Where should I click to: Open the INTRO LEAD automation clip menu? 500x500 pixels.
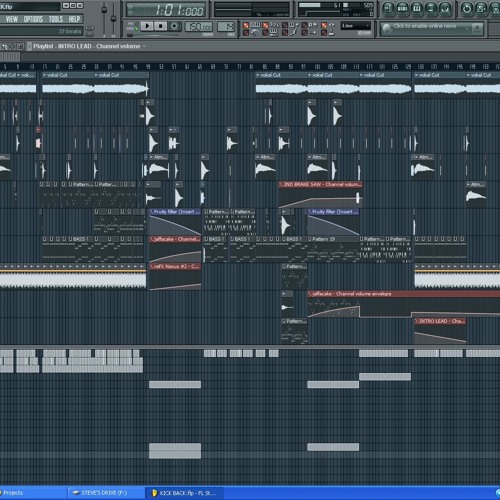click(417, 321)
